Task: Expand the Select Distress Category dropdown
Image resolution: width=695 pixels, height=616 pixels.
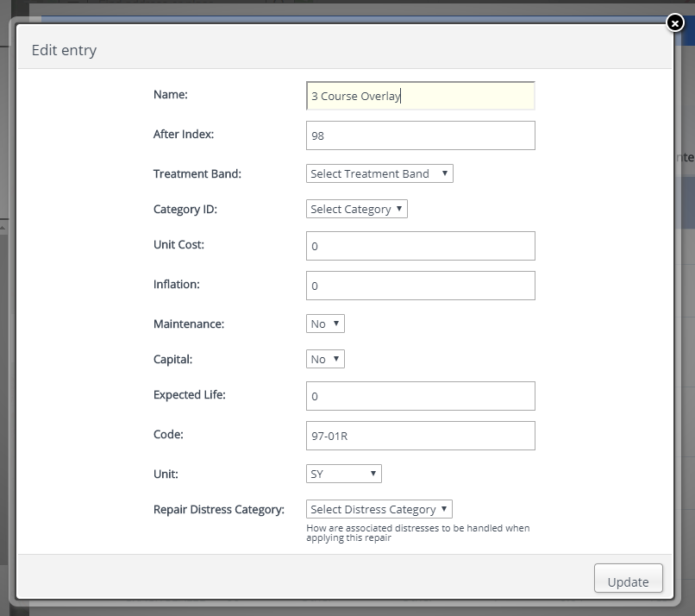Action: click(x=379, y=509)
